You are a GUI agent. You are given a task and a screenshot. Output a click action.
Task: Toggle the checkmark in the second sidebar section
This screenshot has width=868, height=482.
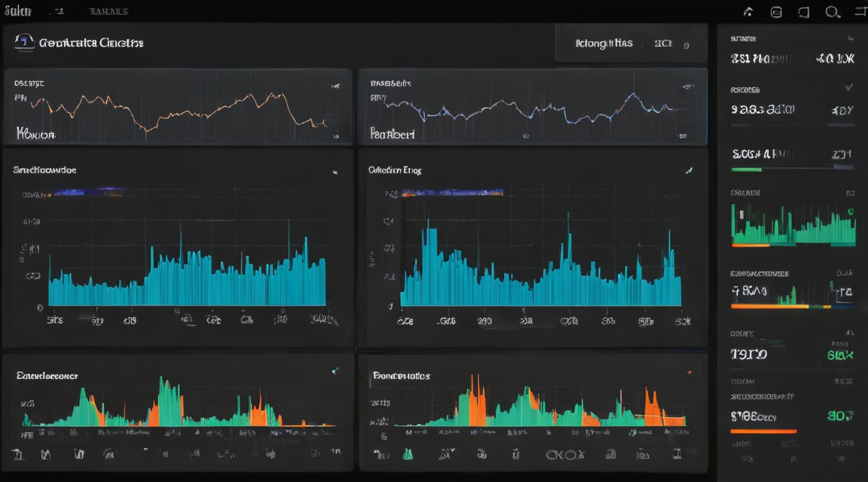coord(849,87)
